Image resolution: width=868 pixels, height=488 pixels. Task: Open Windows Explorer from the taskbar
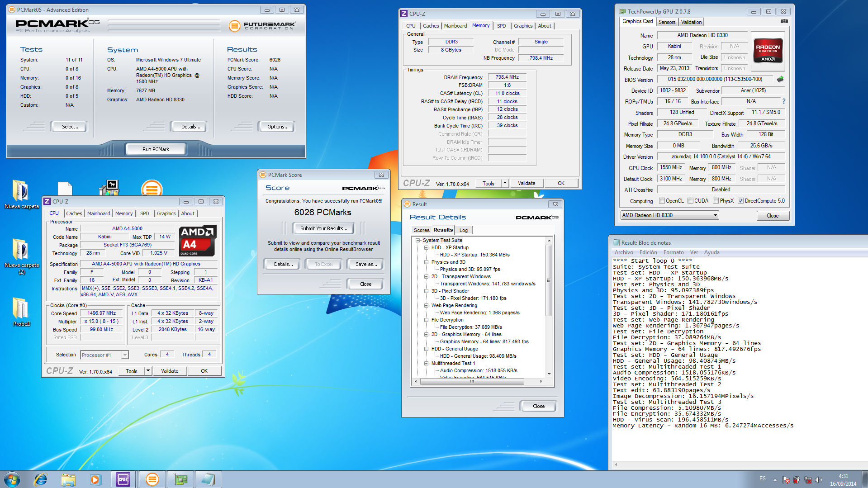pos(68,479)
